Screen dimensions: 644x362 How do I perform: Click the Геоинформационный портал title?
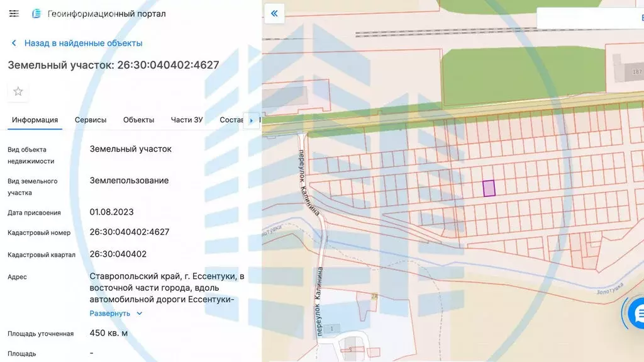[107, 14]
